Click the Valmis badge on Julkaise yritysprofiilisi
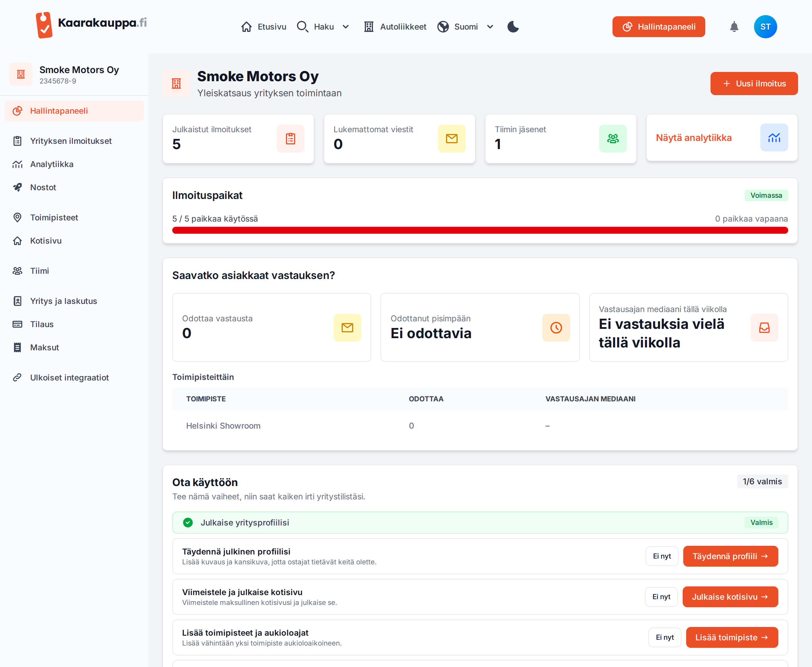Screen dimensions: 812x667 tap(761, 522)
